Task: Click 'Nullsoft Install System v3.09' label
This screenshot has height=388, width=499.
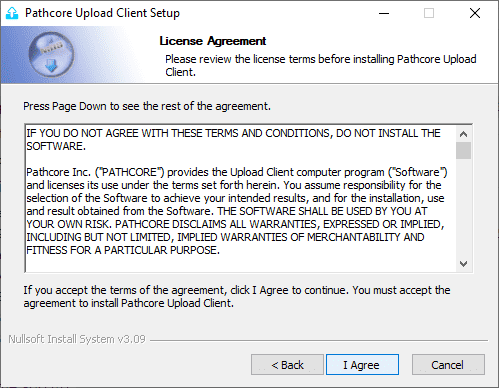Action: click(x=77, y=339)
